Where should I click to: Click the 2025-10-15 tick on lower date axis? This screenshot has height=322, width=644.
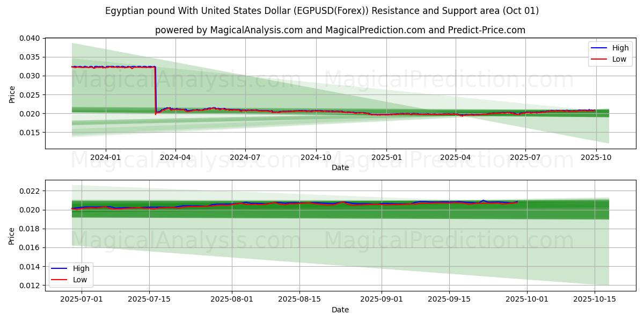click(x=594, y=299)
